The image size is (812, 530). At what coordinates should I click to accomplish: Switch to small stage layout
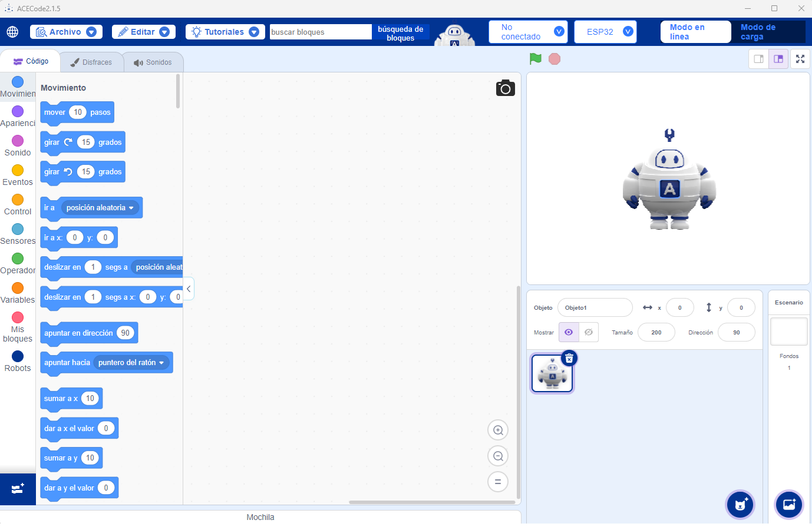(759, 59)
